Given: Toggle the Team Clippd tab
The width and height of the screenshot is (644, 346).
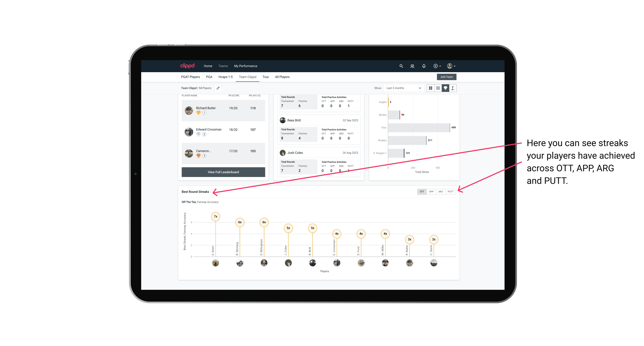Looking at the screenshot, I should tap(248, 77).
